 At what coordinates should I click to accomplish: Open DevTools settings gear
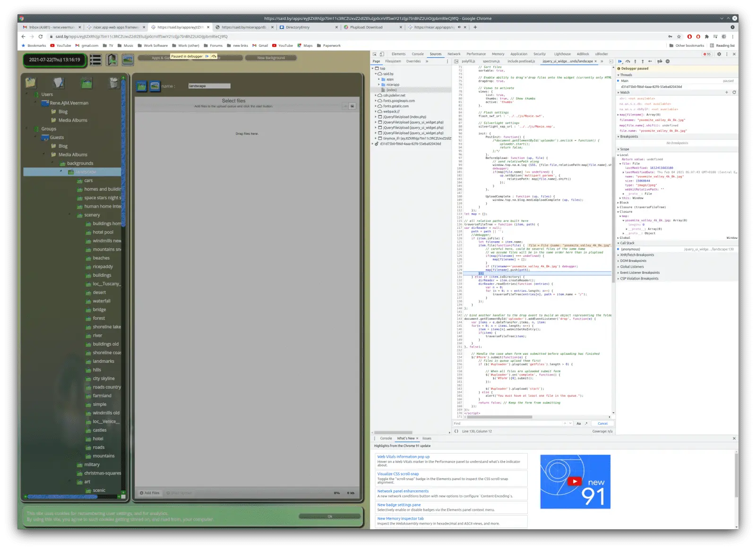719,54
